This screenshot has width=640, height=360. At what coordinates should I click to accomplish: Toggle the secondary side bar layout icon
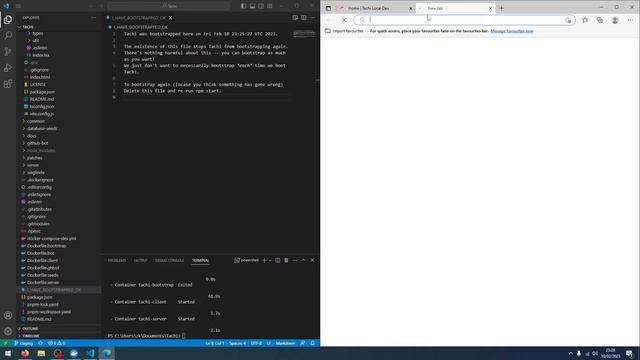pyautogui.click(x=261, y=6)
